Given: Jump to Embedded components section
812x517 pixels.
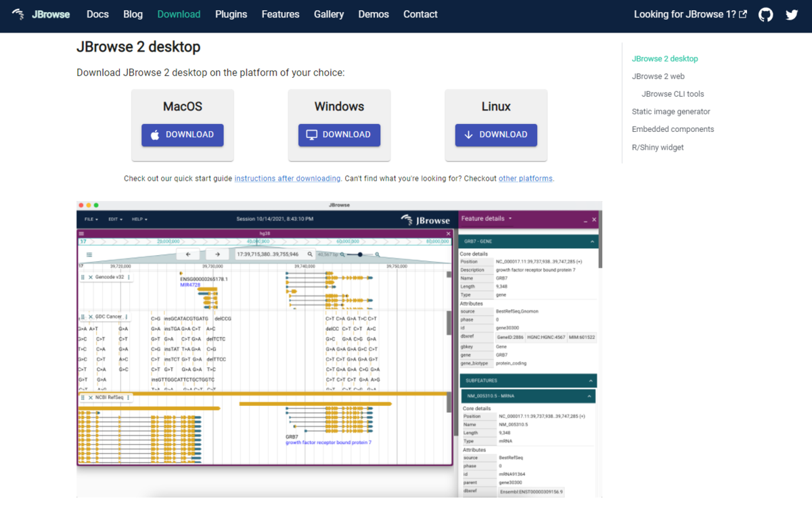Looking at the screenshot, I should click(673, 129).
